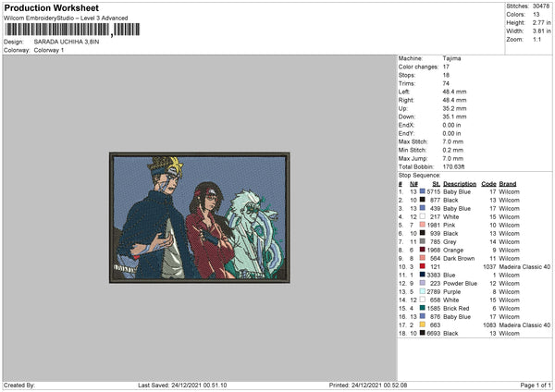Click the design name 'SARADA UCHIHA 3,8IN'
The height and width of the screenshot is (392, 555).
67,42
